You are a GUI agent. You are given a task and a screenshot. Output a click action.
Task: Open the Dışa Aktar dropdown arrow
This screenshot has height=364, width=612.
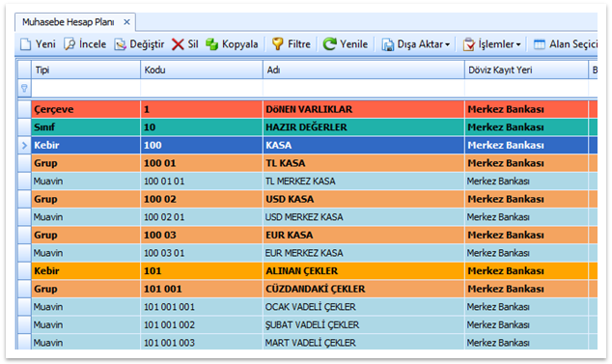pos(447,45)
